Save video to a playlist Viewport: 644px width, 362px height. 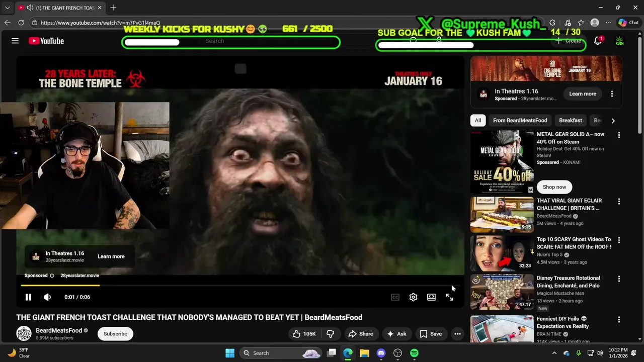[431, 334]
